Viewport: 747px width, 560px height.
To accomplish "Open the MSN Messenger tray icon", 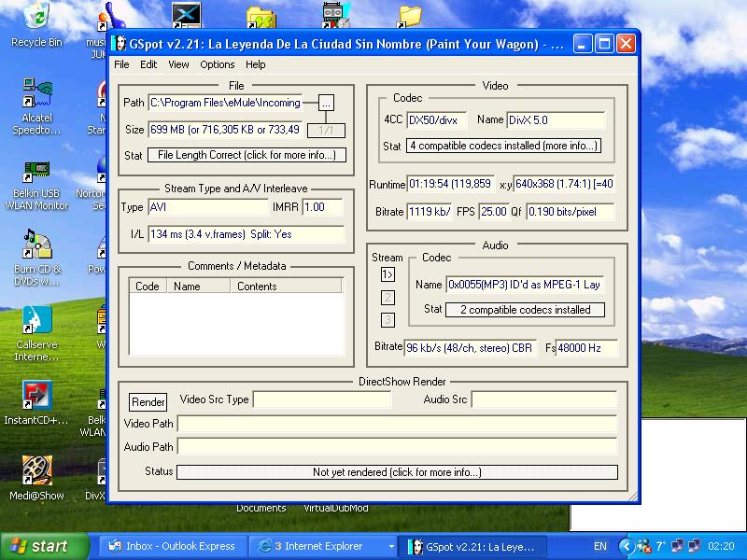I will pos(644,546).
